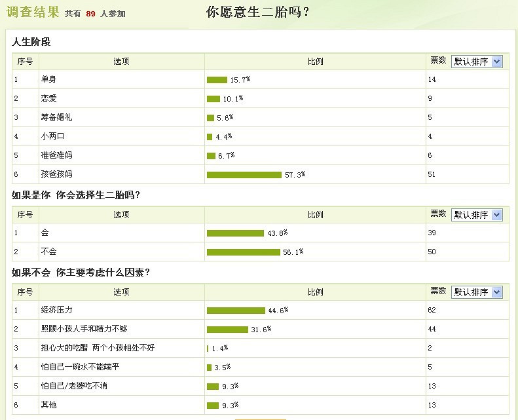
Task: Select the 小两口 option text
Action: tap(52, 136)
